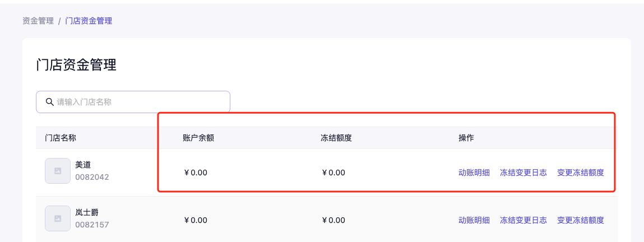Select the 岚士爵 store name

coord(87,213)
